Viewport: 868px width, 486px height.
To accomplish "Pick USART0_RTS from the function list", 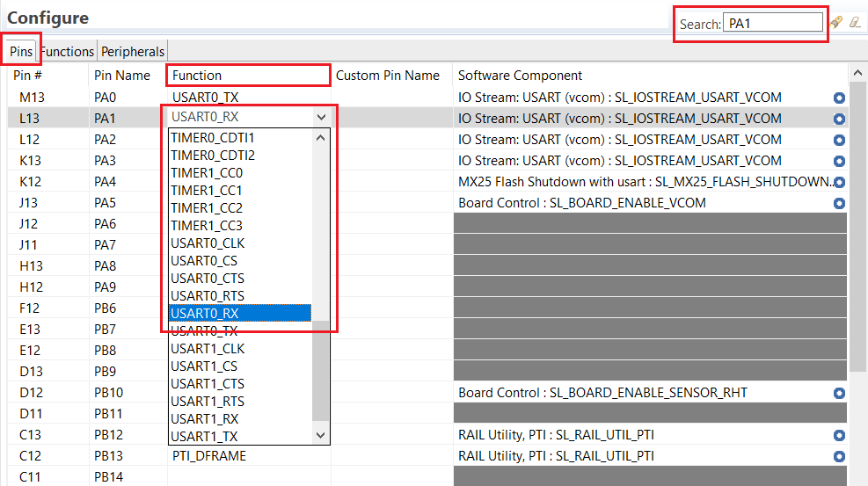I will pos(208,296).
